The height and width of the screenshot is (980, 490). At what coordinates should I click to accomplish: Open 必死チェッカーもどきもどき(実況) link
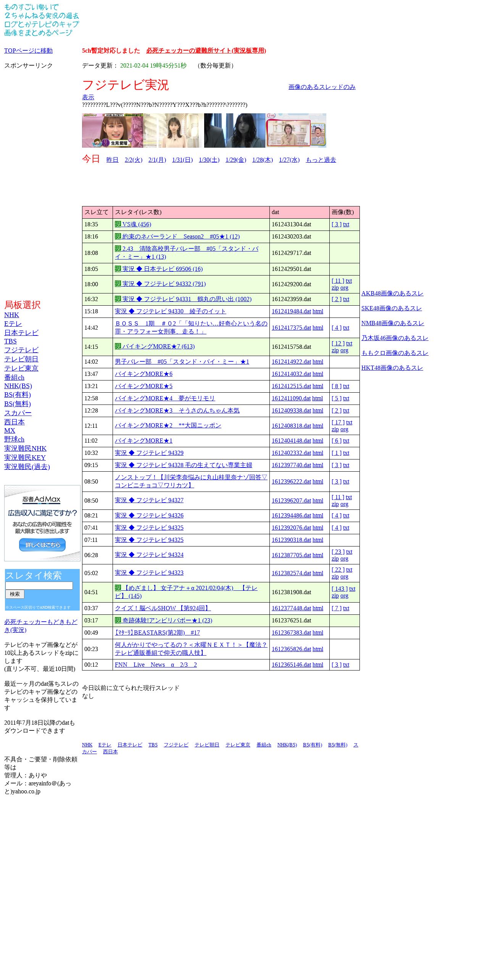click(x=41, y=626)
